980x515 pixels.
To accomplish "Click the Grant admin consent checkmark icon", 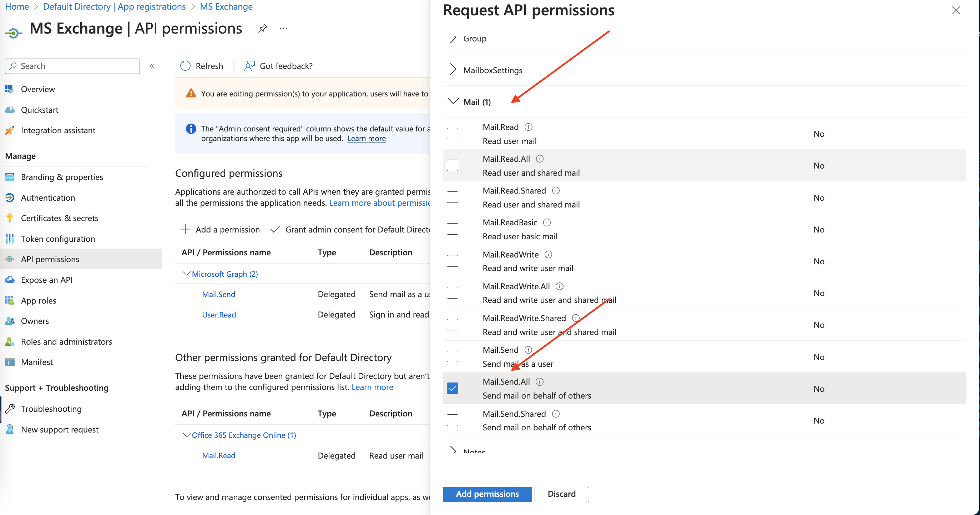I will tap(276, 229).
